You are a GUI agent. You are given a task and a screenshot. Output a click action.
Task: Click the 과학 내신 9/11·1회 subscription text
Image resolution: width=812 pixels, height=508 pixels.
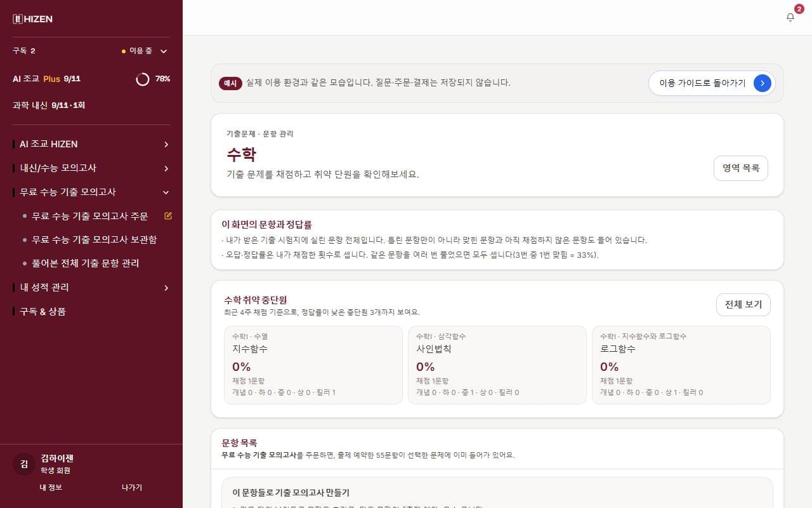49,105
